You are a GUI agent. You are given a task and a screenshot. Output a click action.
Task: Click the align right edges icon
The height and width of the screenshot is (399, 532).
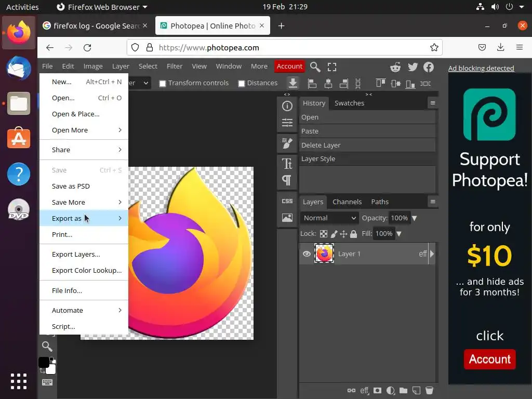pos(344,84)
